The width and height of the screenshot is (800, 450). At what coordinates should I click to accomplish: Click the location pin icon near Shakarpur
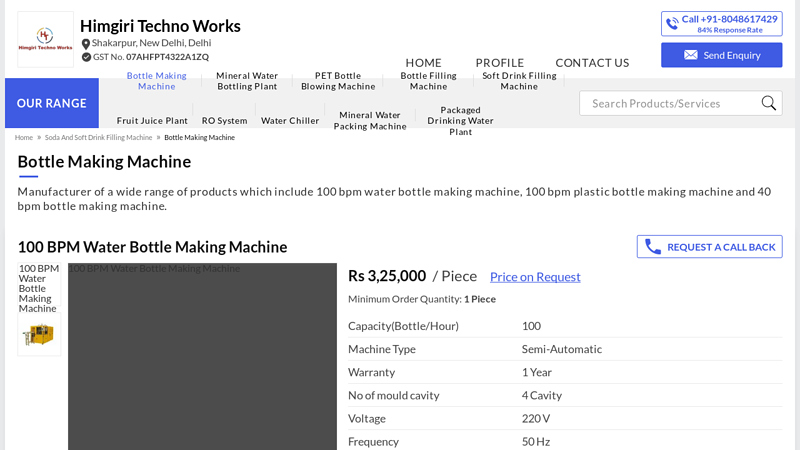[x=86, y=44]
